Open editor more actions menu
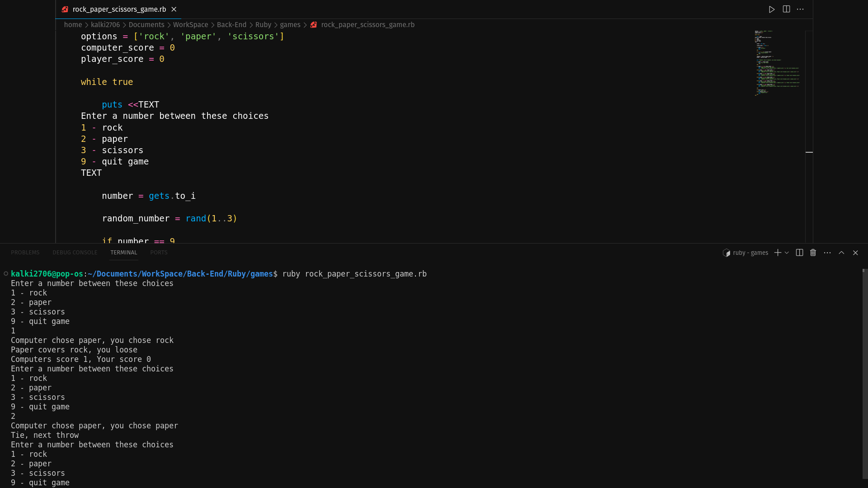 (x=800, y=9)
